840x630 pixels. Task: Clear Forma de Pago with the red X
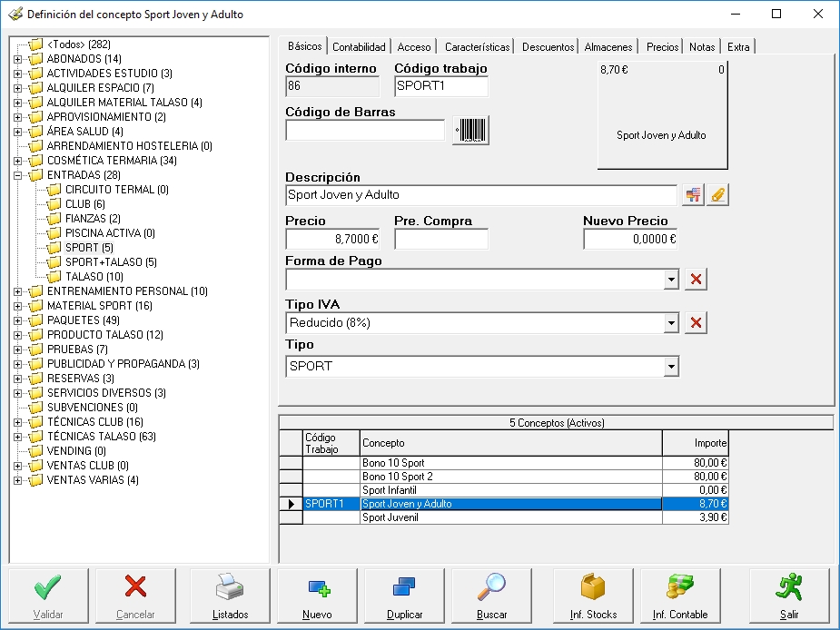(x=696, y=279)
